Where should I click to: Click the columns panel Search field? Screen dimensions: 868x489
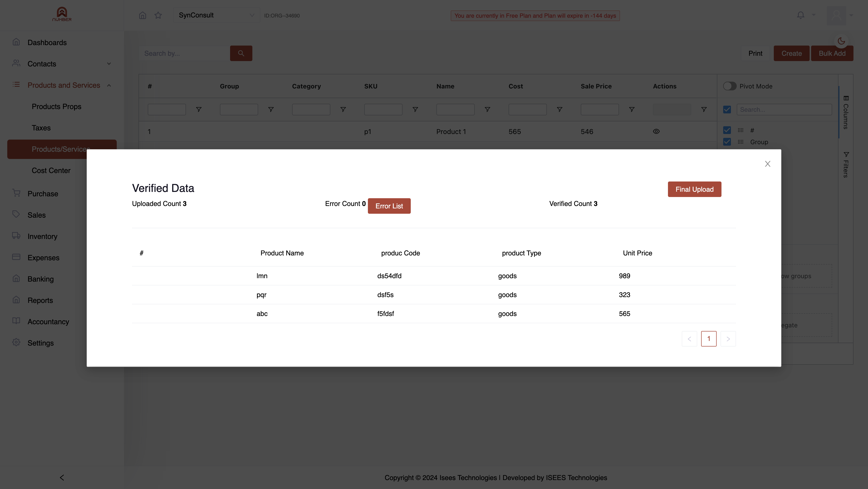click(x=784, y=110)
